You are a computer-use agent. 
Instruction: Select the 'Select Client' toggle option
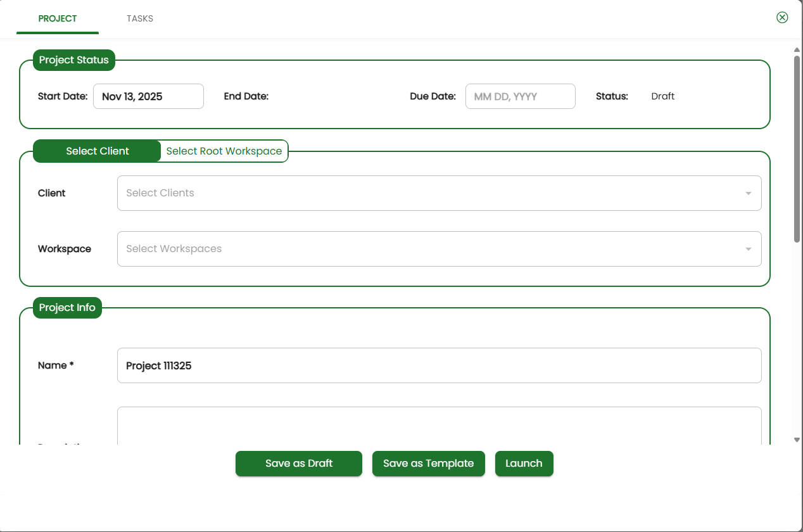click(98, 151)
